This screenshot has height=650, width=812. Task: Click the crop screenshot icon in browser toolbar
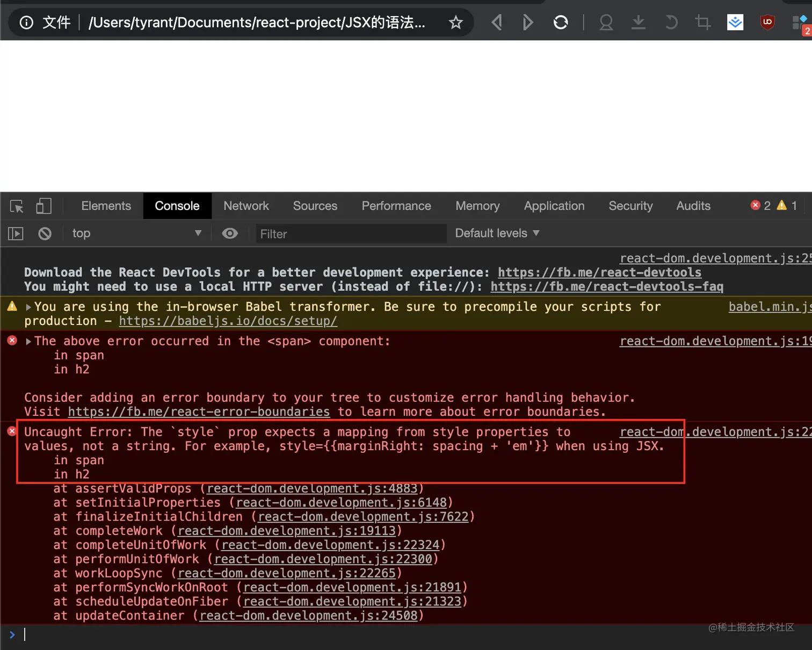tap(702, 23)
